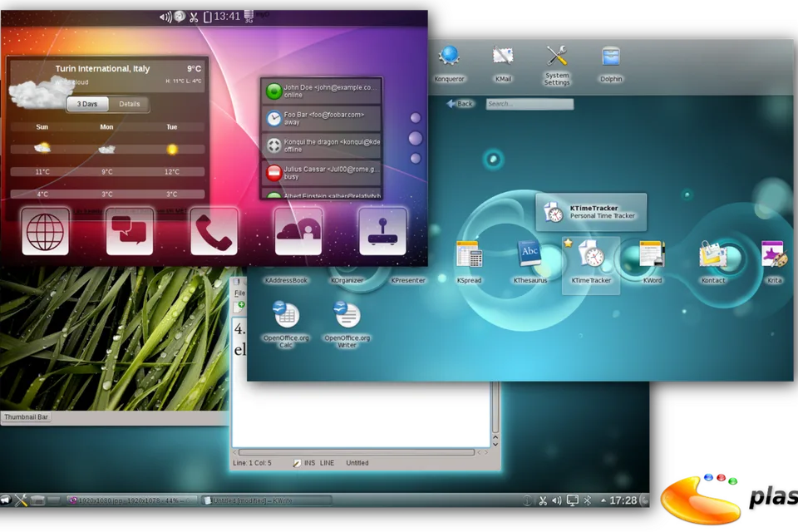Click the 17:28 panel clock
This screenshot has width=798, height=532.
[x=623, y=501]
